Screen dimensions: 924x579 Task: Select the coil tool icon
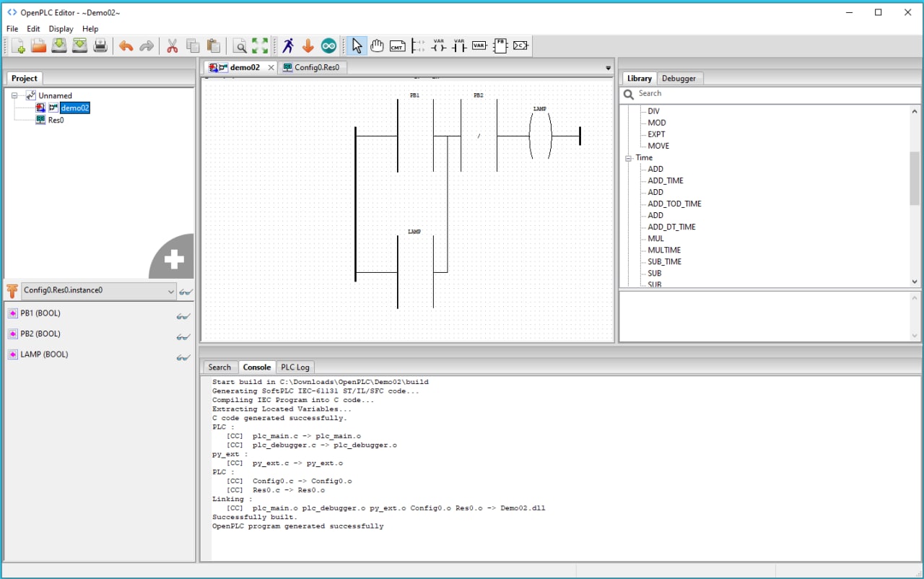click(438, 46)
